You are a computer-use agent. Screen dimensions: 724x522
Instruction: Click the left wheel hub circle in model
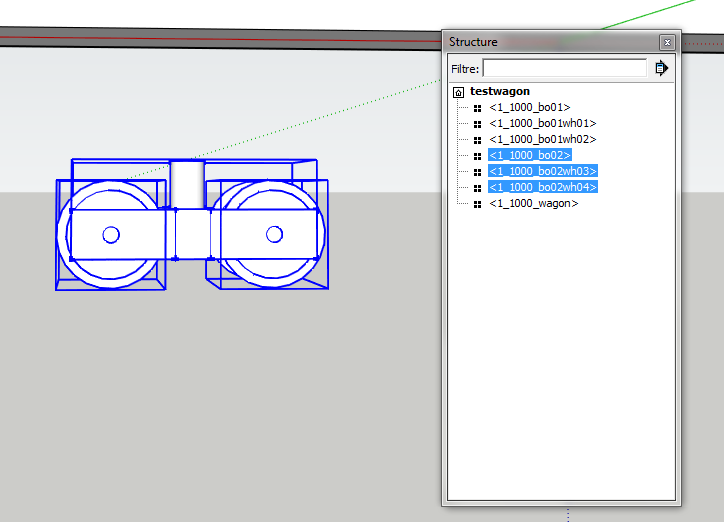click(x=111, y=234)
